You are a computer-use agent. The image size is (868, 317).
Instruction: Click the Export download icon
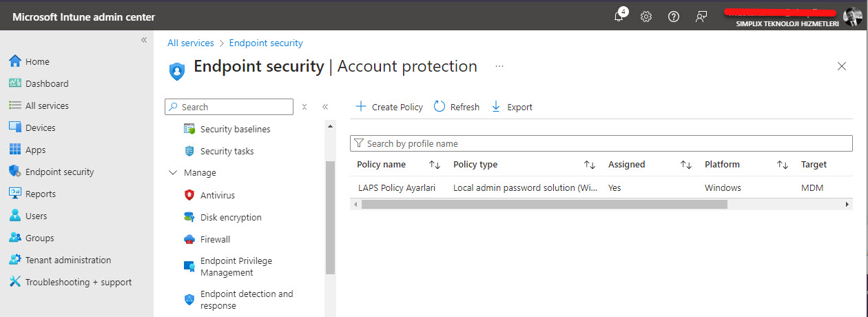pyautogui.click(x=496, y=107)
